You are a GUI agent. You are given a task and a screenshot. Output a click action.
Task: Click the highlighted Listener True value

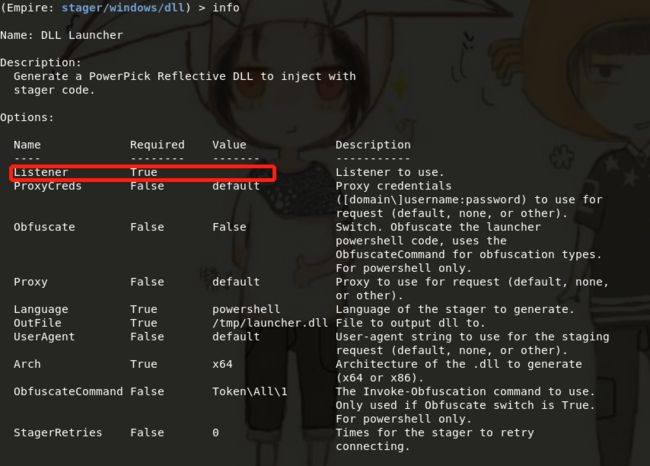click(143, 172)
